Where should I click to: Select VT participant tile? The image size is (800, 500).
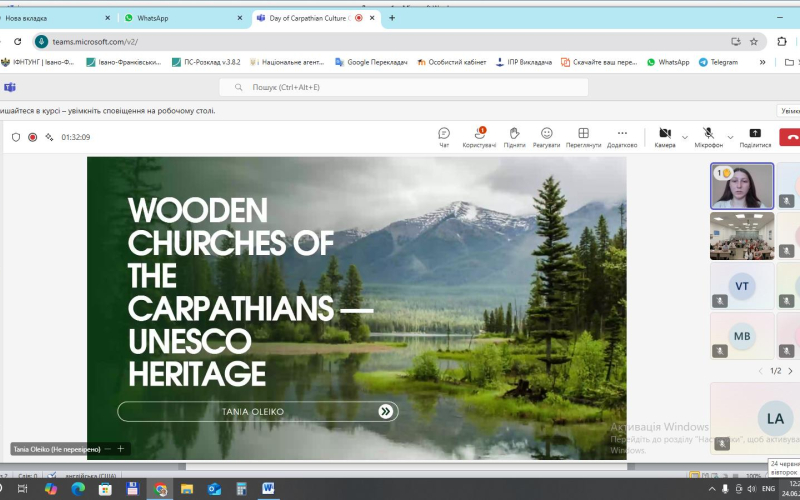point(742,286)
